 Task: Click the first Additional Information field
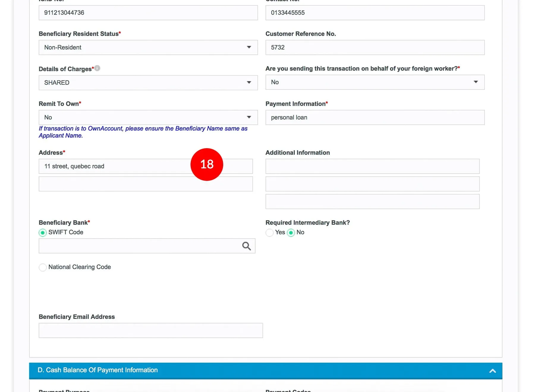tap(372, 166)
